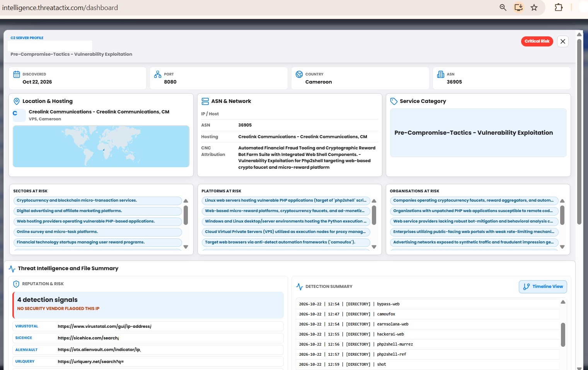Select the php2shell-murrez detection log row
The image size is (588, 370).
pyautogui.click(x=428, y=344)
